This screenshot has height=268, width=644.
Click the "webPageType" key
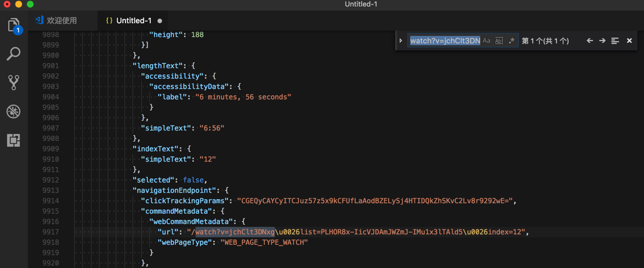click(x=185, y=243)
